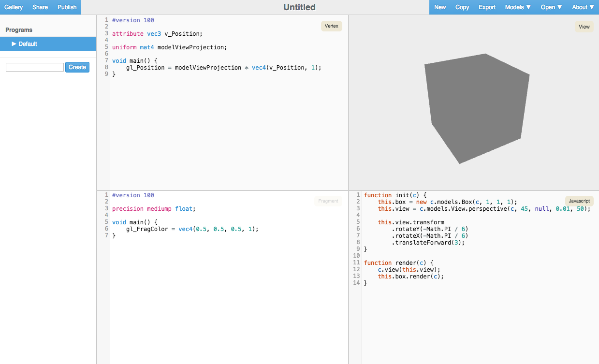Create a New project
The image size is (599, 364).
[x=440, y=7]
